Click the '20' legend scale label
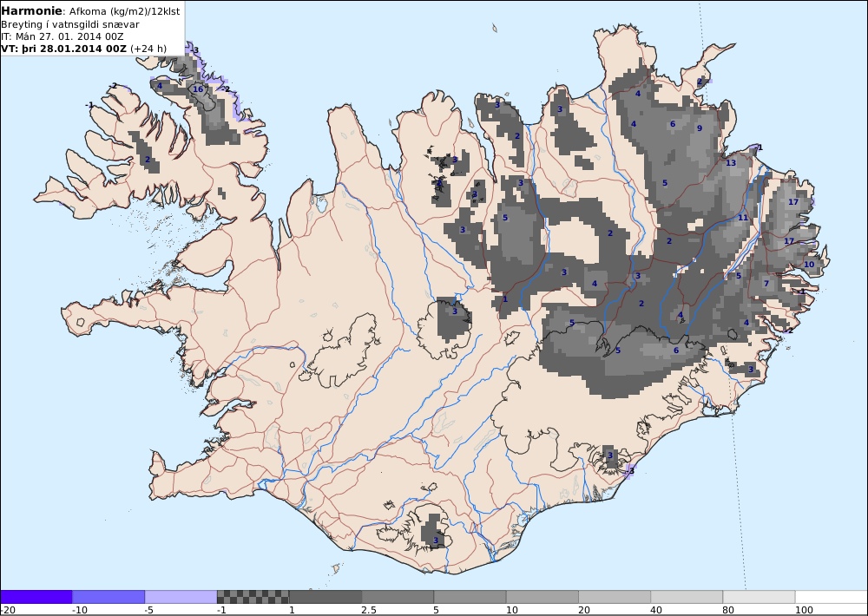868x616 pixels. [x=584, y=610]
